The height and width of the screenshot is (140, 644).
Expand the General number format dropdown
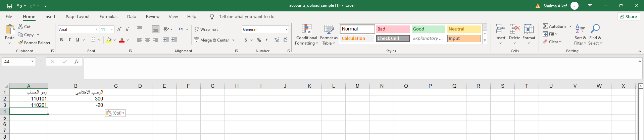tap(286, 29)
